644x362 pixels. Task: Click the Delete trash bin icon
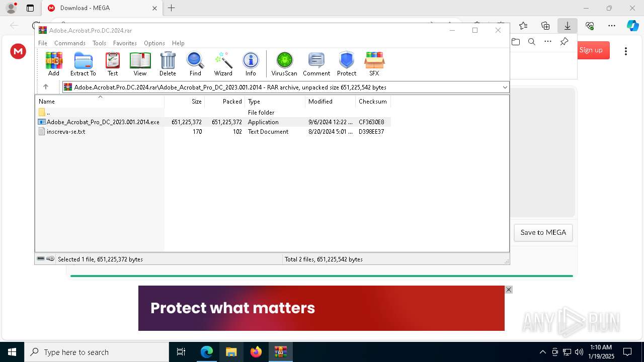[168, 64]
